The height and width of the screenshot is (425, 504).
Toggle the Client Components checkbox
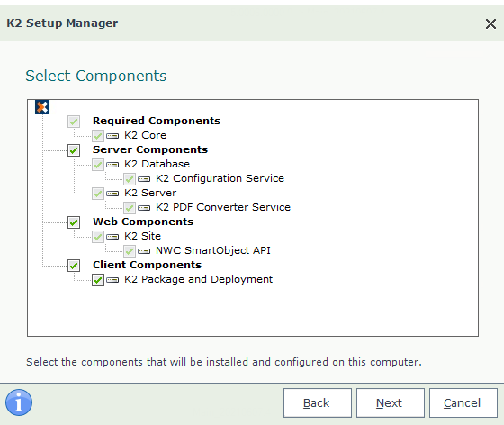74,266
